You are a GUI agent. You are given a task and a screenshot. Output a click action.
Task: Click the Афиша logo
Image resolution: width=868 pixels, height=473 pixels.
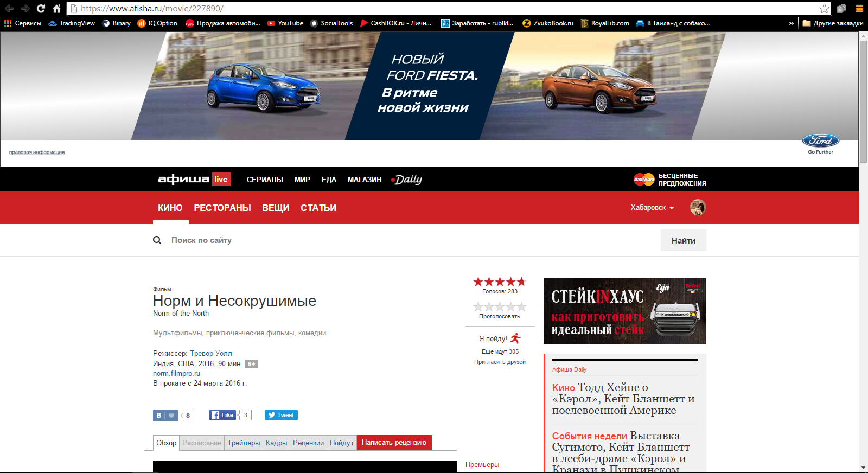183,179
